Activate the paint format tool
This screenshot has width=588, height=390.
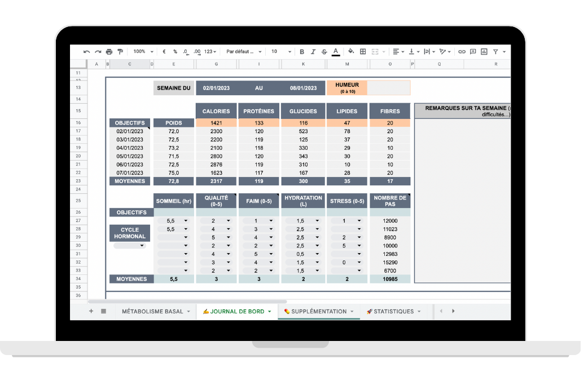[120, 51]
